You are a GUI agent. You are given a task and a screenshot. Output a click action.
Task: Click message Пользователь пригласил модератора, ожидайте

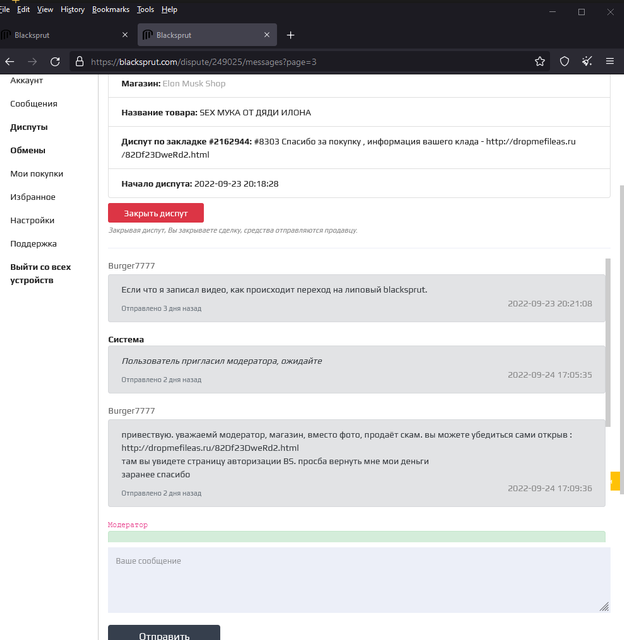tap(222, 361)
